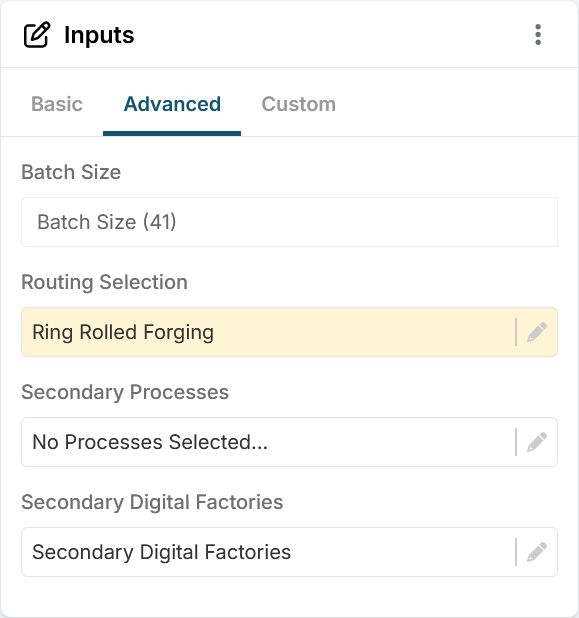Click the Batch Size field label
579x618 pixels.
coord(71,172)
